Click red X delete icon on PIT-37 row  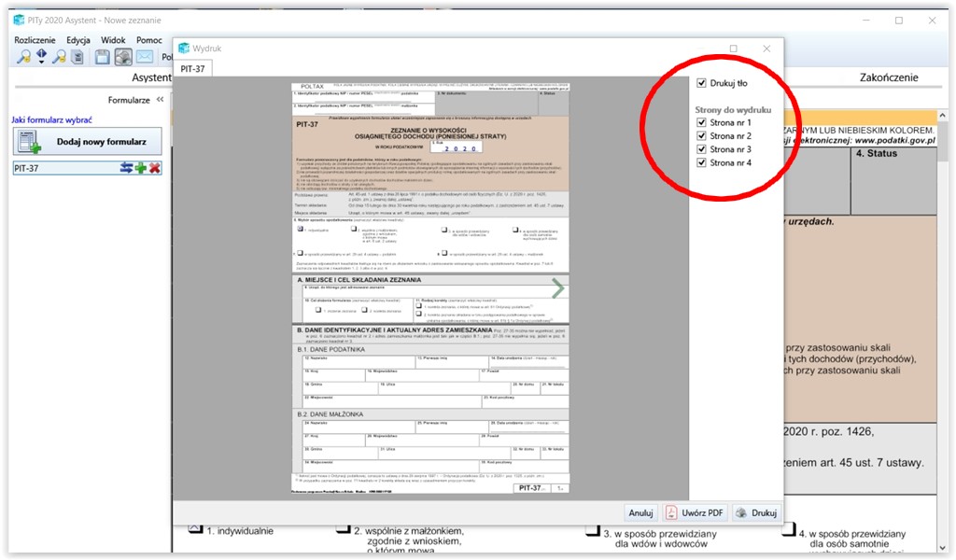pyautogui.click(x=154, y=168)
